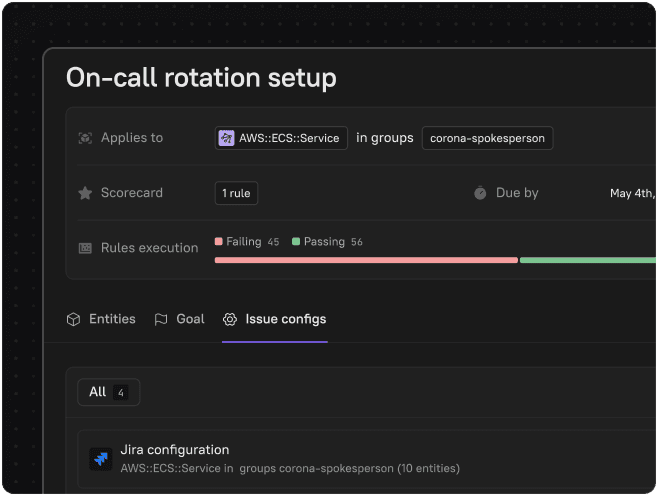The height and width of the screenshot is (495, 657).
Task: Click the green Passing progress bar segment
Action: (x=587, y=260)
